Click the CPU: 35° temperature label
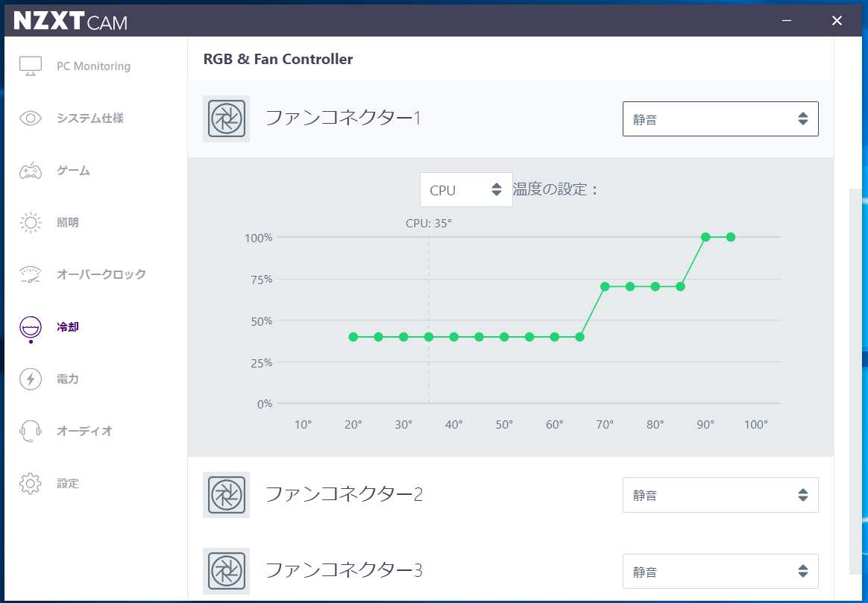 click(x=429, y=223)
